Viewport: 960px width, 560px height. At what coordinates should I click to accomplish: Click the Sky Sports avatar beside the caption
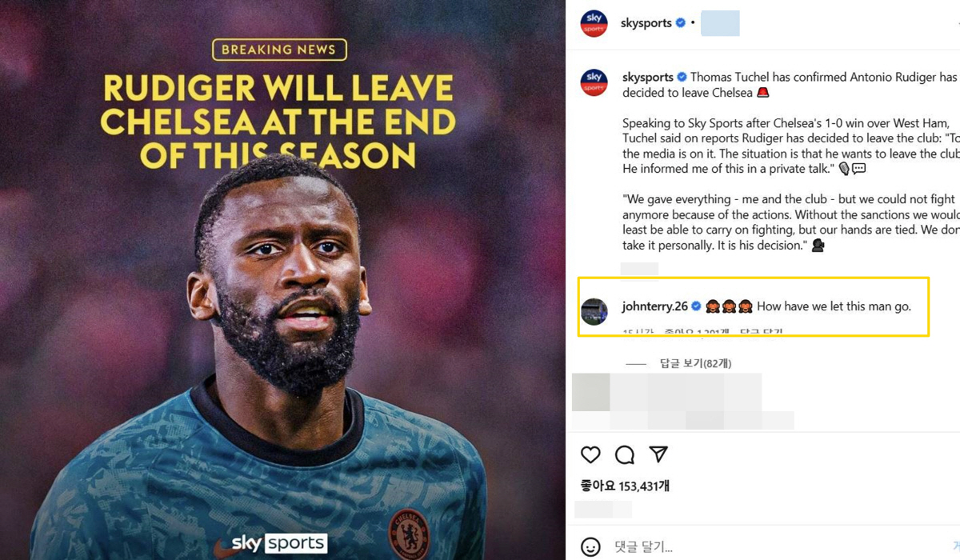(594, 83)
